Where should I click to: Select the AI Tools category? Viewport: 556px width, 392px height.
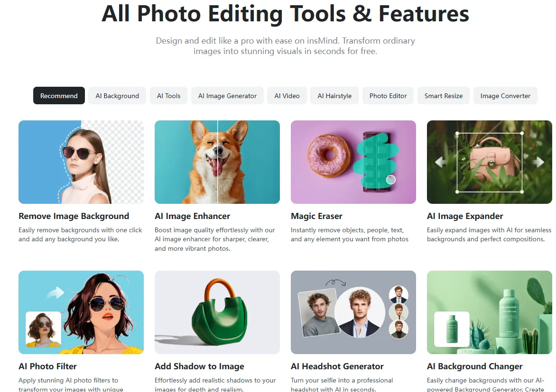[168, 95]
